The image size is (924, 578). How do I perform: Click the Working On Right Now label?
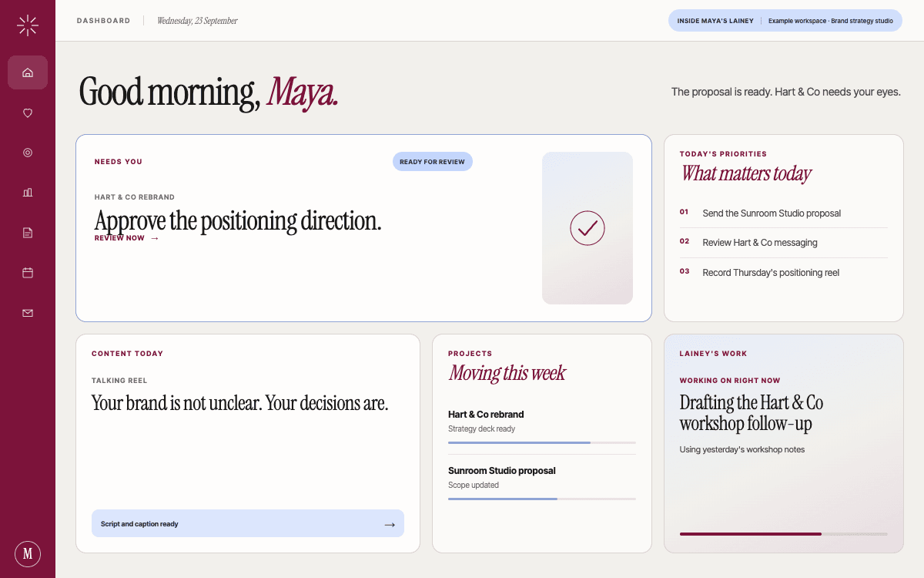tap(730, 381)
